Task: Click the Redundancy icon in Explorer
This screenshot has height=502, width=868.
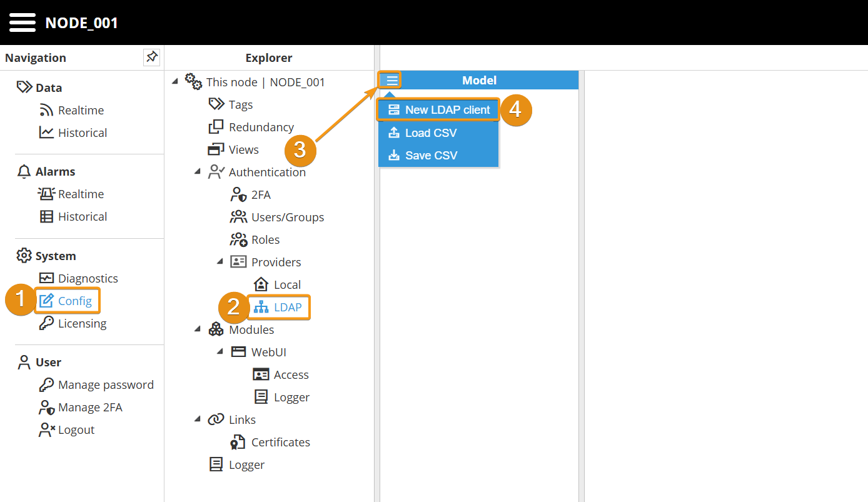Action: click(x=216, y=128)
